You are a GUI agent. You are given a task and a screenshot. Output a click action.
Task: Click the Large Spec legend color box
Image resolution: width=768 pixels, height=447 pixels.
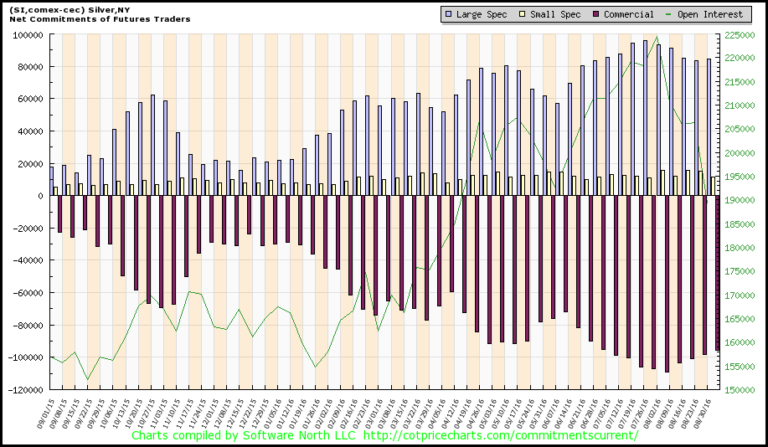[449, 15]
